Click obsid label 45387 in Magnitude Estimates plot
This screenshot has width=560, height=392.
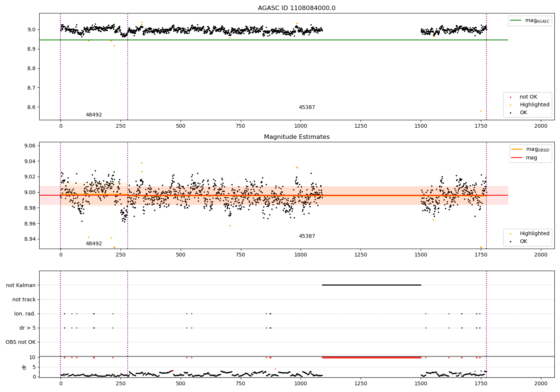[x=307, y=236]
